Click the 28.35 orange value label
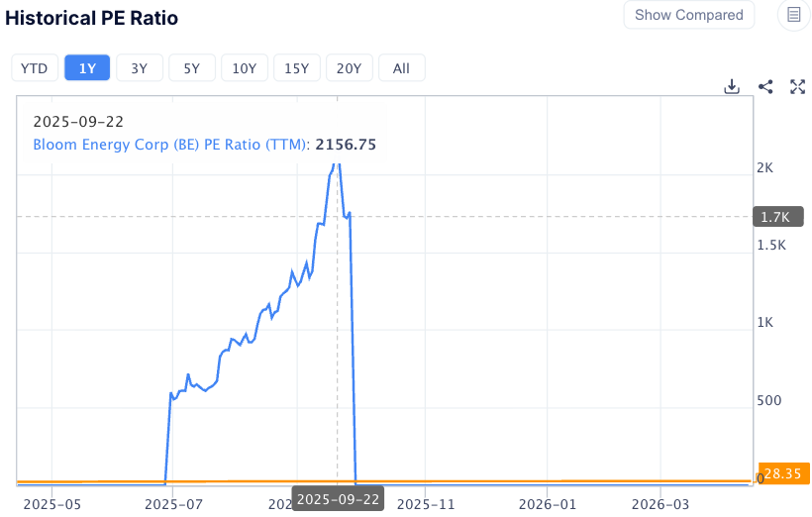 point(784,475)
